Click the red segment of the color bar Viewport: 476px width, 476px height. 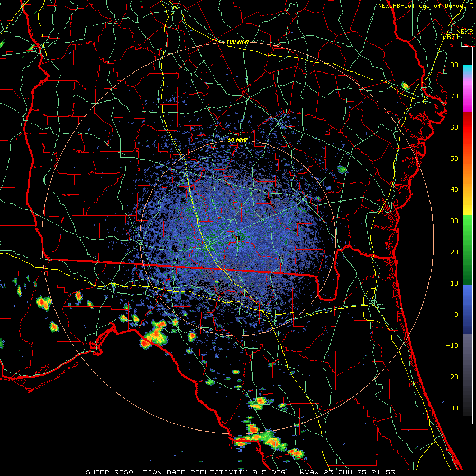467,125
